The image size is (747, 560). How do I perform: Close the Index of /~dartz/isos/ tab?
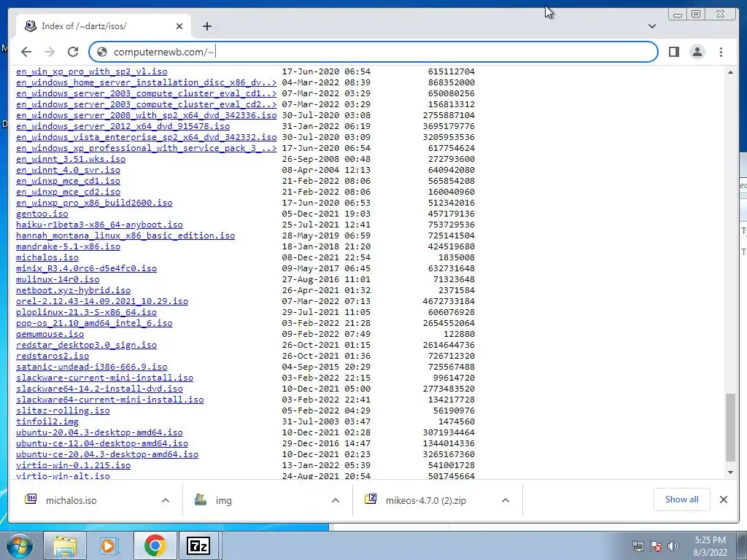pyautogui.click(x=179, y=26)
